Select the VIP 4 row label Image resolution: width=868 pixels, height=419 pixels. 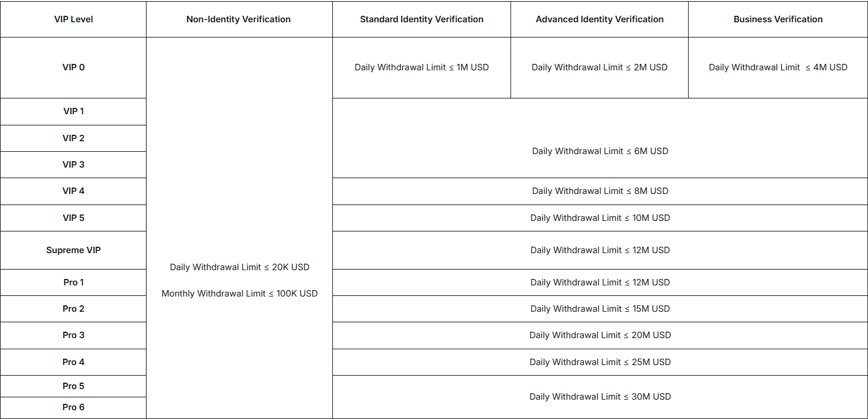73,191
